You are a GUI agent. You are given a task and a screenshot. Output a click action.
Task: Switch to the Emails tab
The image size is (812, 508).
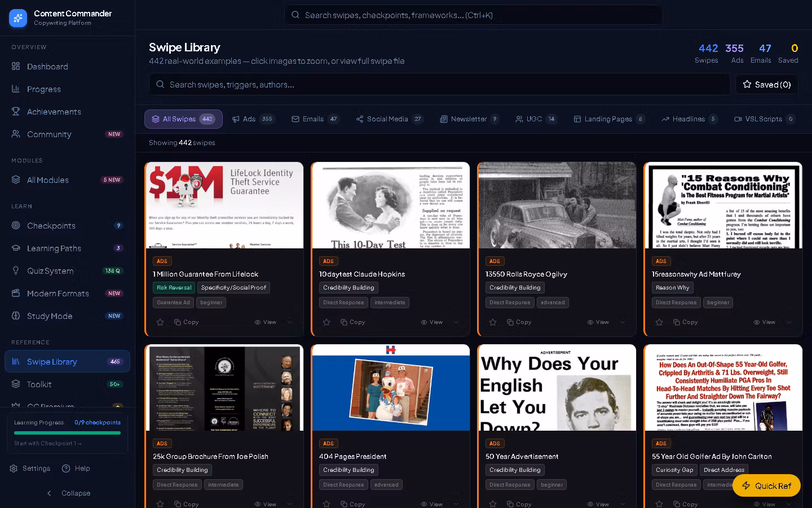[315, 119]
